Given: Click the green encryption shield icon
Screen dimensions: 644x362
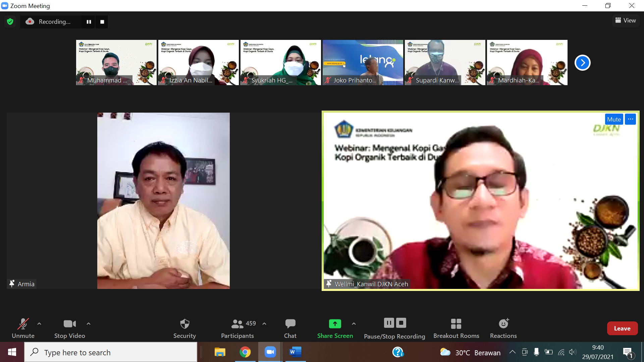Looking at the screenshot, I should (10, 22).
